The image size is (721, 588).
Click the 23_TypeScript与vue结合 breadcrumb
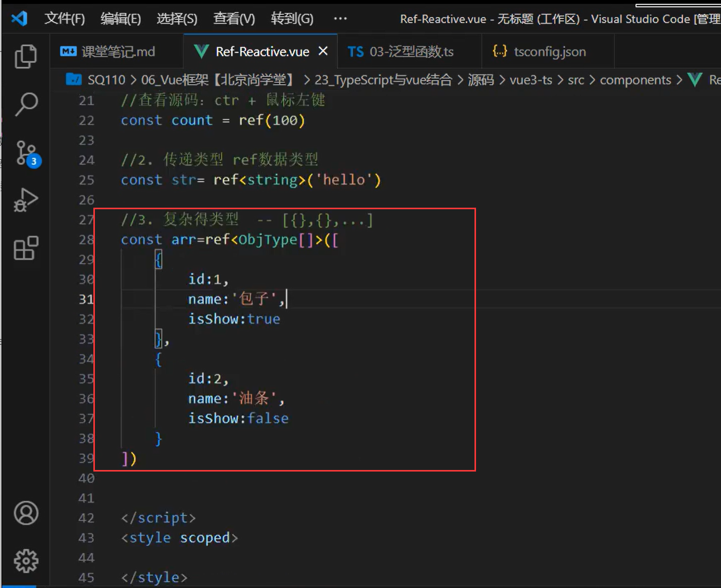383,80
